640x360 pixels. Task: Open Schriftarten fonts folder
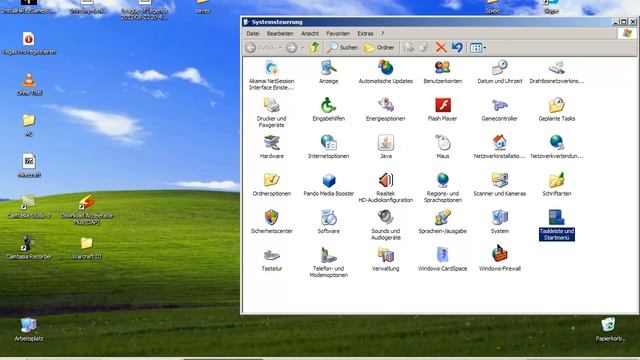[556, 184]
